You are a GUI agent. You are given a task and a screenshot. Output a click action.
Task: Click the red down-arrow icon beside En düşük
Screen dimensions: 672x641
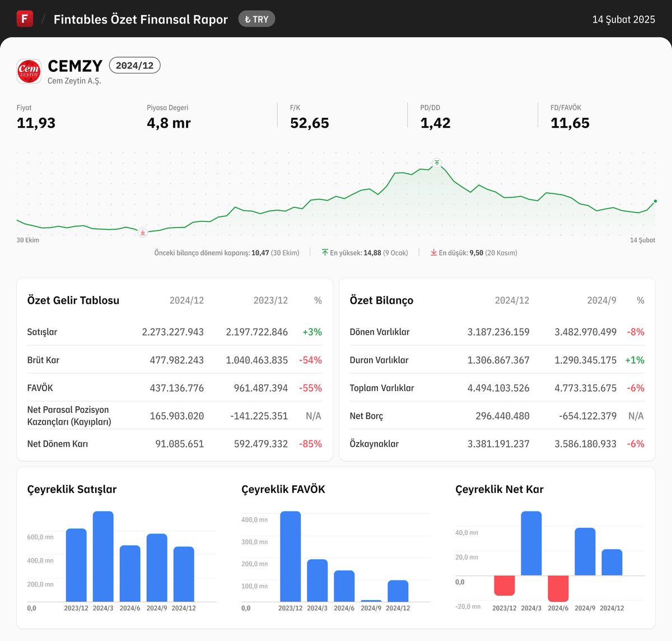[x=433, y=253]
